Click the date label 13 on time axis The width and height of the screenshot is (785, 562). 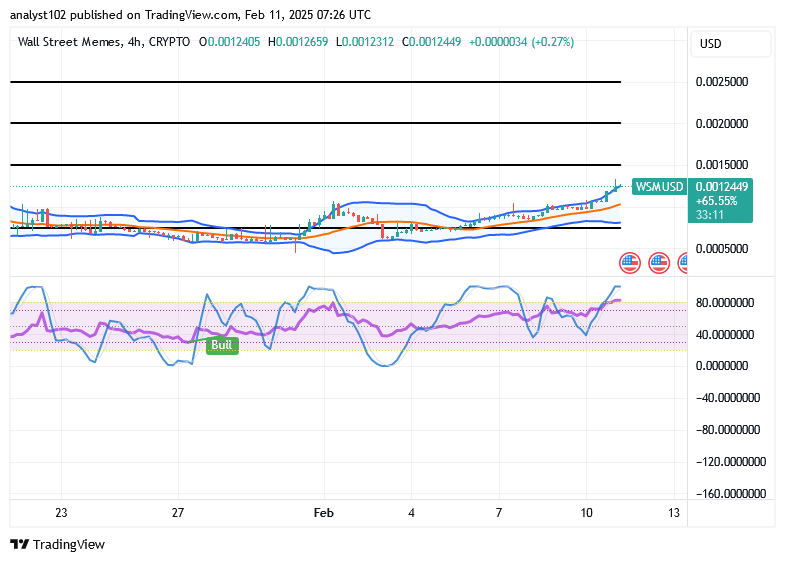(x=674, y=513)
